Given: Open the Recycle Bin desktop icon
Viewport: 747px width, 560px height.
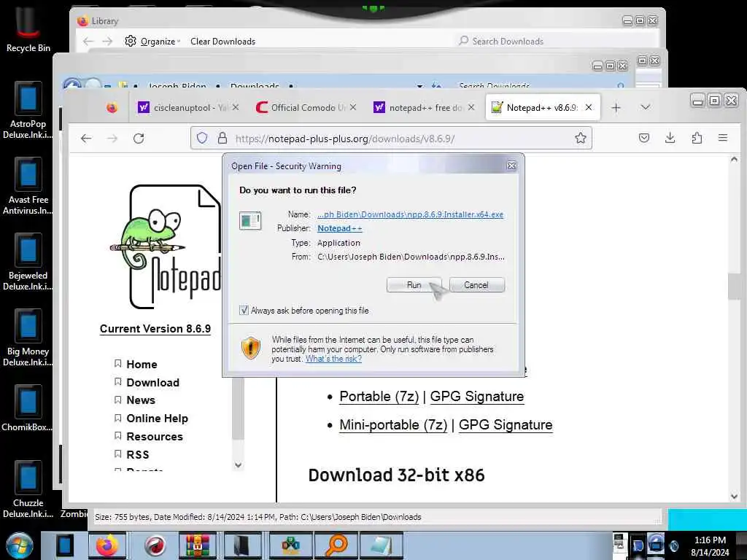Looking at the screenshot, I should (x=28, y=28).
